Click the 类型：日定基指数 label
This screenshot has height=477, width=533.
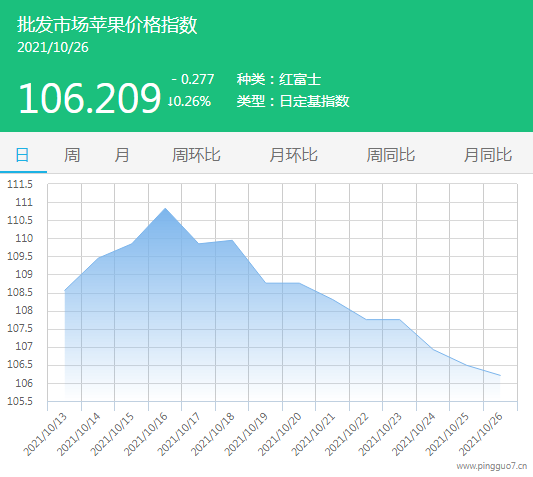coord(293,101)
